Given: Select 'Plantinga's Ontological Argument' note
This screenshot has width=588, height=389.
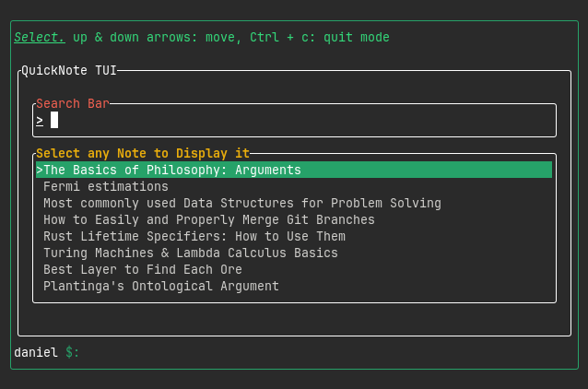Looking at the screenshot, I should (x=161, y=286).
